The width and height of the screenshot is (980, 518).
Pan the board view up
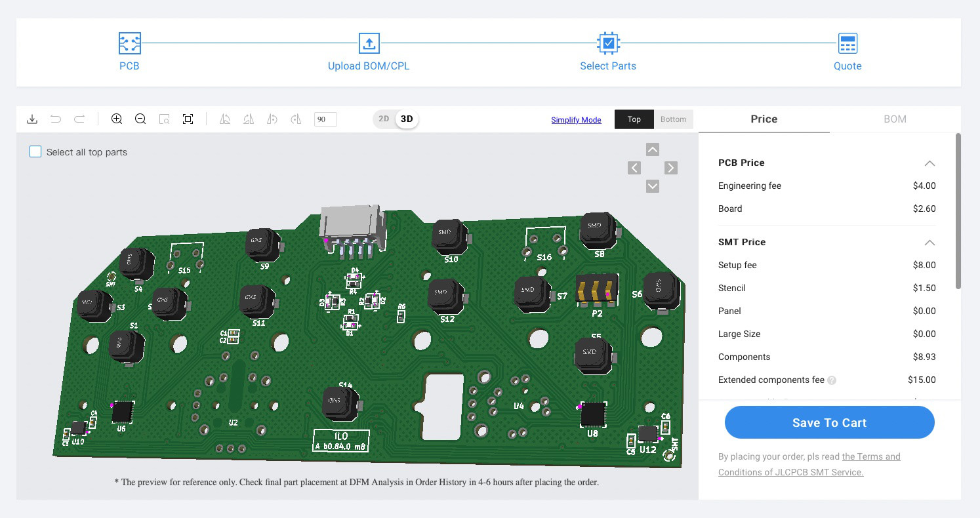[x=652, y=149]
